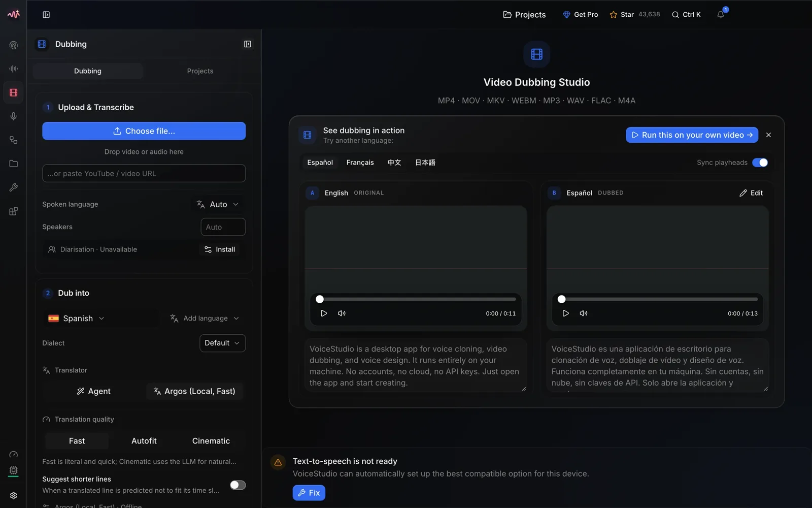Enable Suggest shorter lines switch
The image size is (812, 508).
(x=238, y=485)
